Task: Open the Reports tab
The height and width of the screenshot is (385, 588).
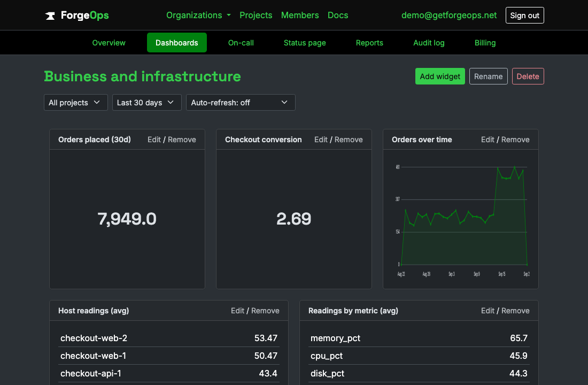Action: click(x=369, y=43)
